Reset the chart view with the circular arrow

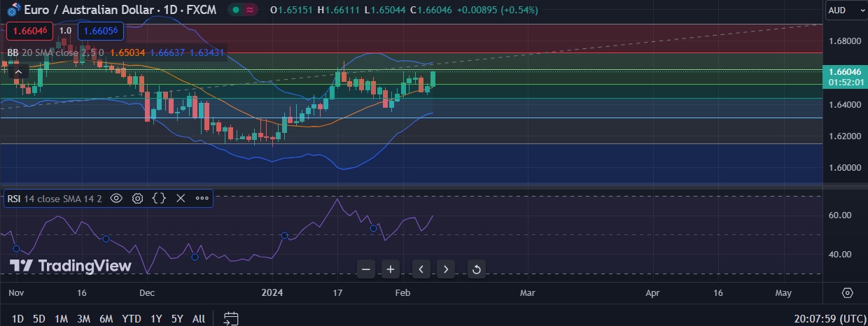click(476, 269)
